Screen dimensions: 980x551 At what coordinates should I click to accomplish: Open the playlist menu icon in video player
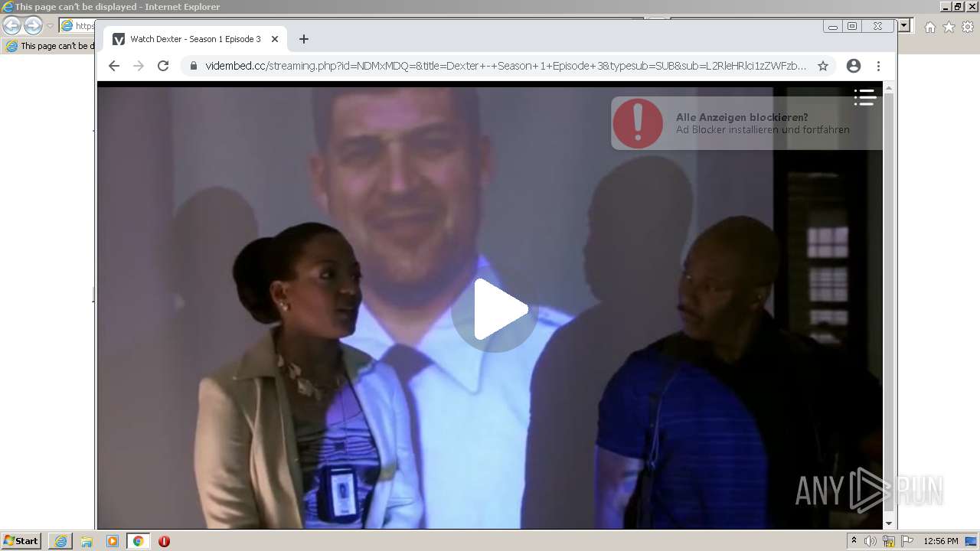tap(865, 97)
